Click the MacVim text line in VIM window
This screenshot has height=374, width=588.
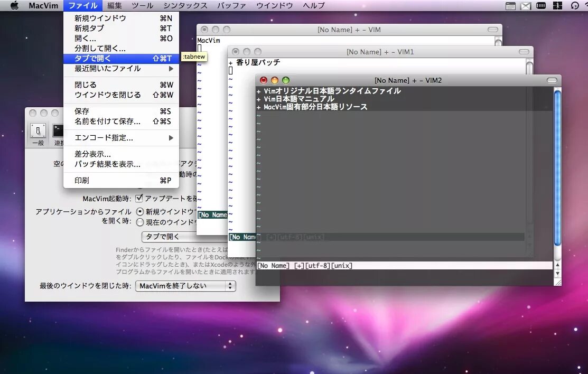209,41
